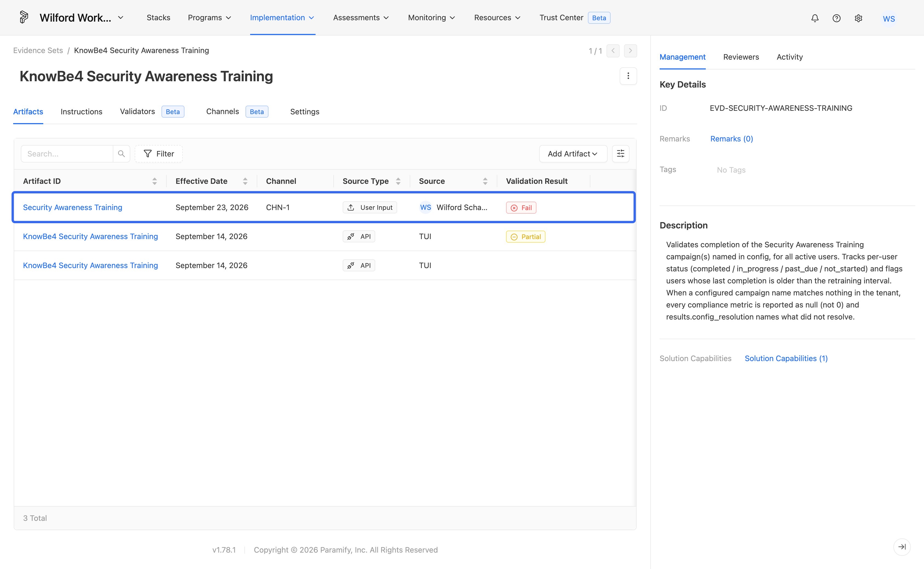Image resolution: width=924 pixels, height=569 pixels.
Task: Open the Activity tab in the side panel
Action: point(790,57)
